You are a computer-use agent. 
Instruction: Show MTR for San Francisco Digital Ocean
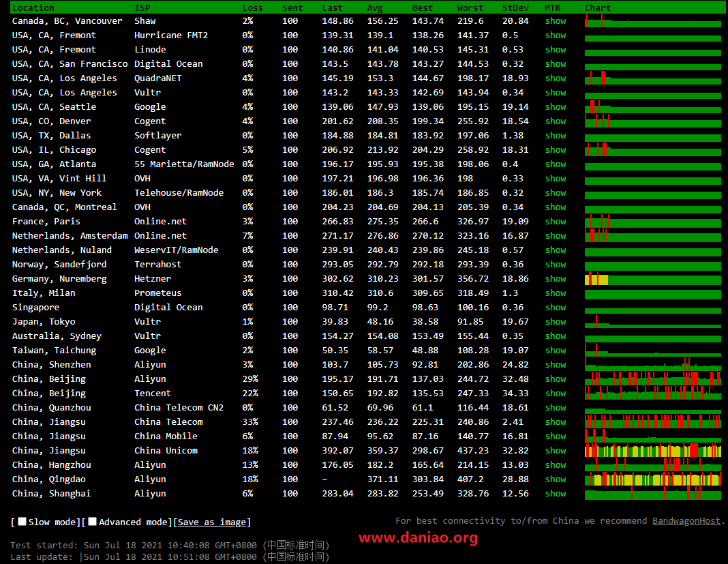tap(556, 64)
